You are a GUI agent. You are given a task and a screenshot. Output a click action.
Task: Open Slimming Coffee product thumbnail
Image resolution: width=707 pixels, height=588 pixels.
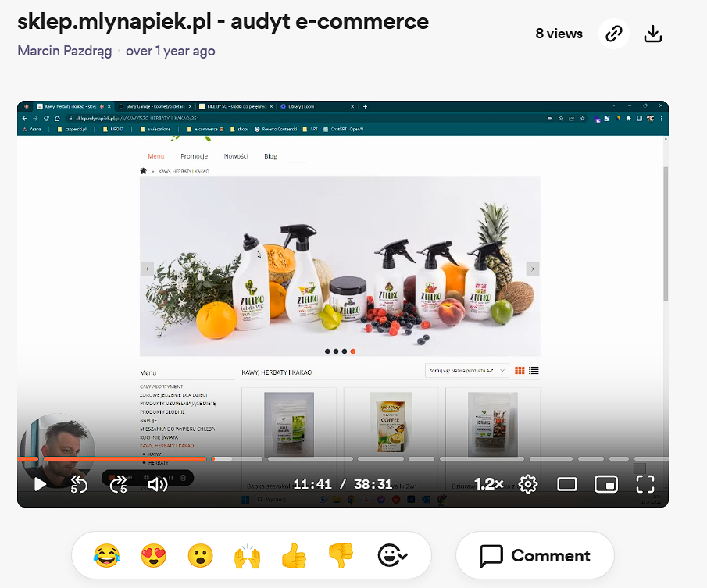pos(391,422)
